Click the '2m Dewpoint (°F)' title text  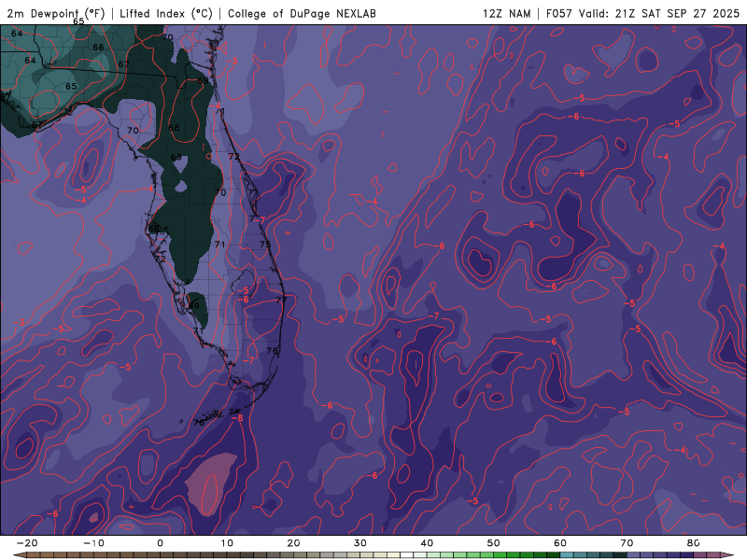coord(56,13)
